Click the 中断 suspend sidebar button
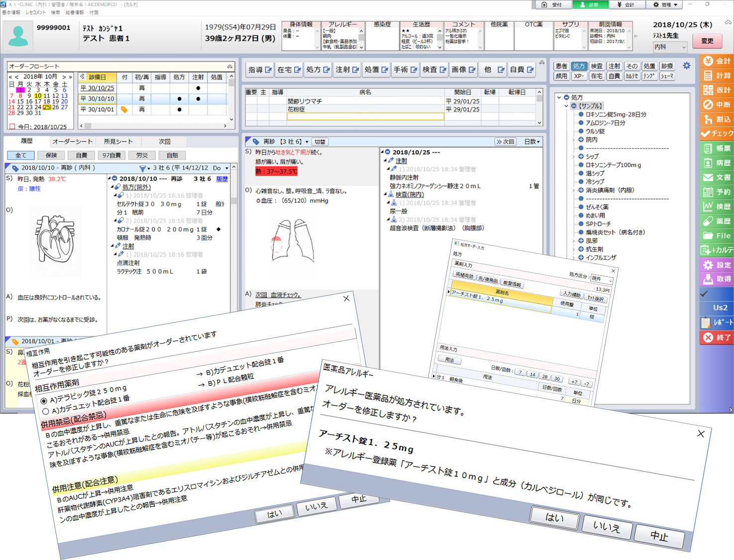The image size is (734, 560). click(717, 105)
